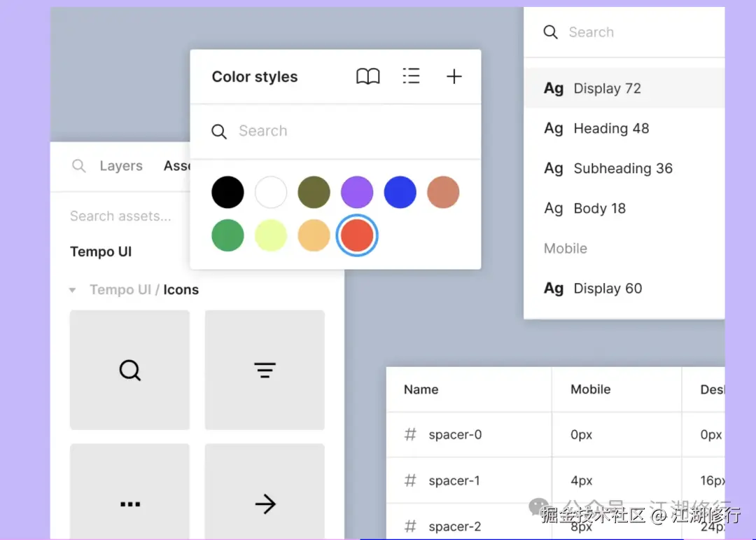Switch Color styles to list view
This screenshot has width=756, height=540.
[412, 76]
